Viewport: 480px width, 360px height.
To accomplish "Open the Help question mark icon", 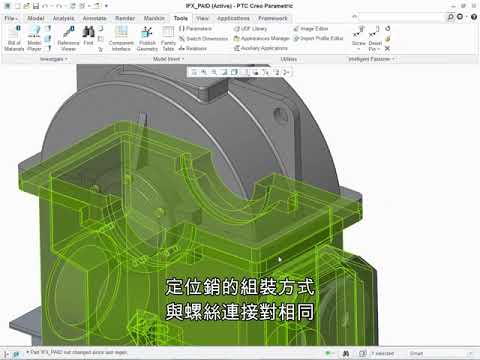I will click(x=474, y=17).
